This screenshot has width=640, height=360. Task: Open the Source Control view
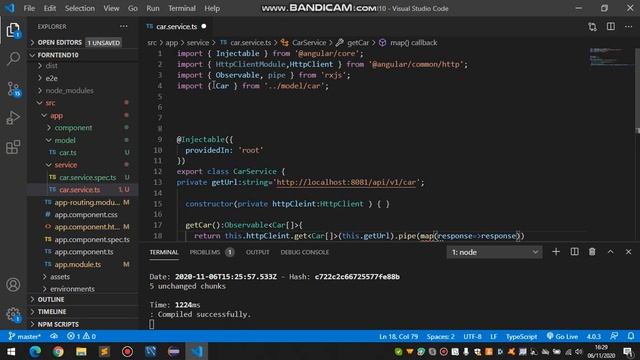click(x=13, y=89)
